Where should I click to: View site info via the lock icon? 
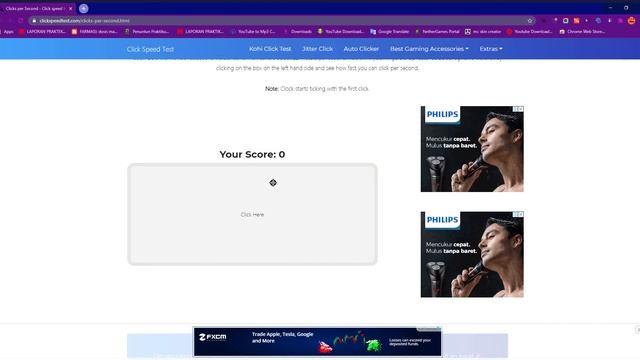click(x=34, y=20)
